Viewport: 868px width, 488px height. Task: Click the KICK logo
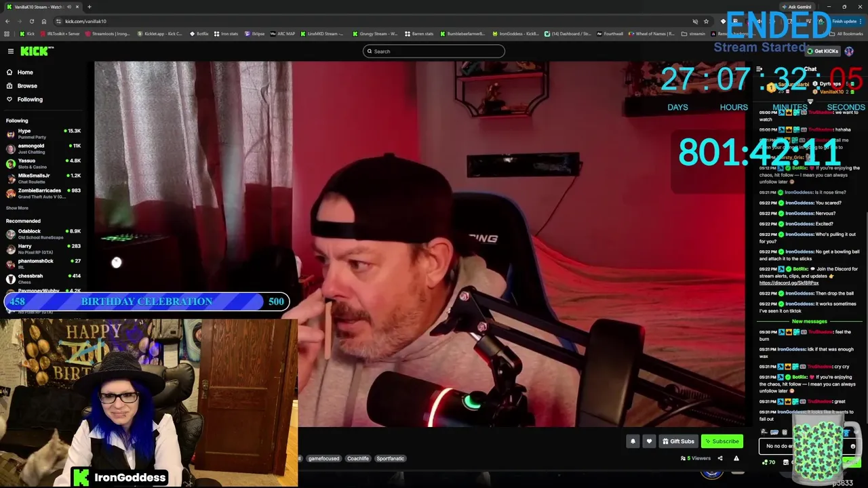36,52
